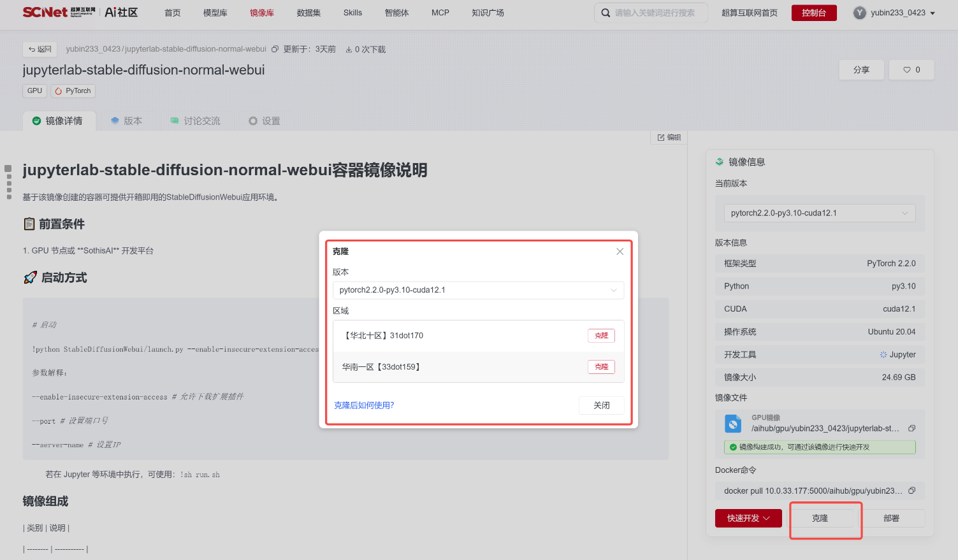Click the PyTorch 2.2.0 framework value
This screenshot has width=958, height=560.
[x=891, y=263]
